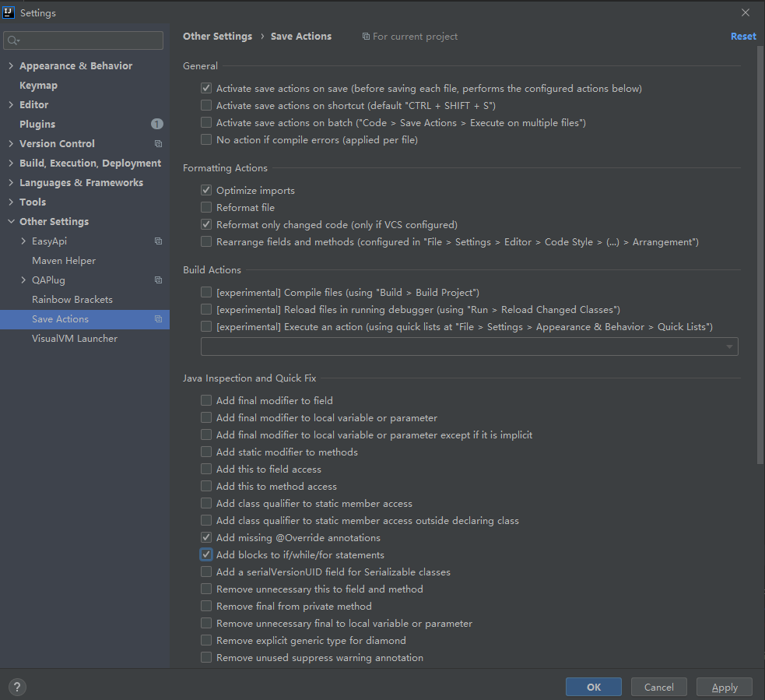Expand Build, Execution, Deployment node
765x700 pixels.
pos(11,163)
